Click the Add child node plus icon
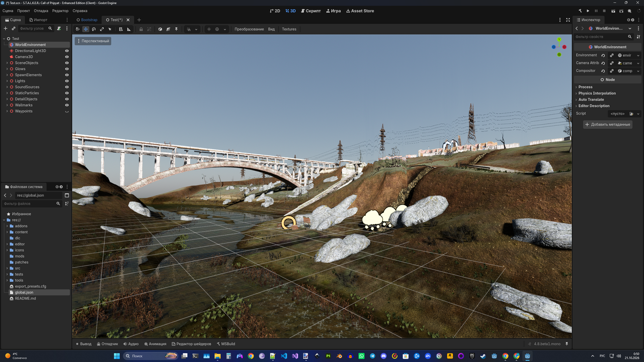This screenshot has width=644, height=362. [6, 29]
